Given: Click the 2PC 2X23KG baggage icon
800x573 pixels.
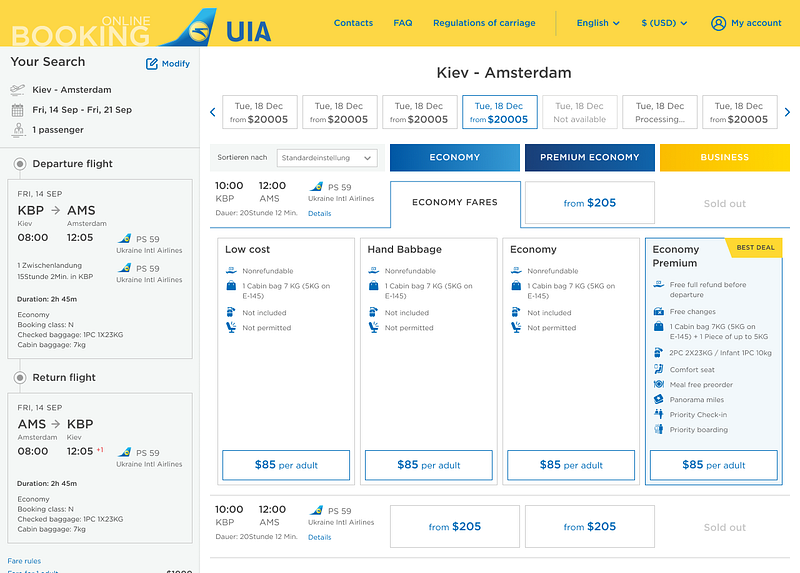Looking at the screenshot, I should [x=659, y=352].
